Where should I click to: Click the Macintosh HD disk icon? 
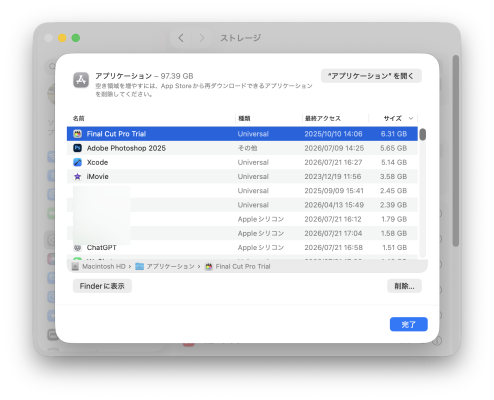(x=75, y=267)
